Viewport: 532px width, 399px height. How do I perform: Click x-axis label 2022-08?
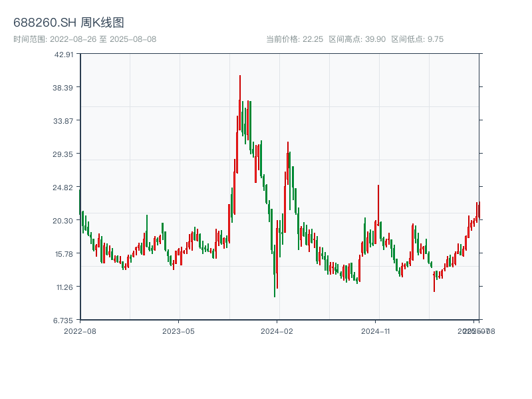tap(80, 331)
